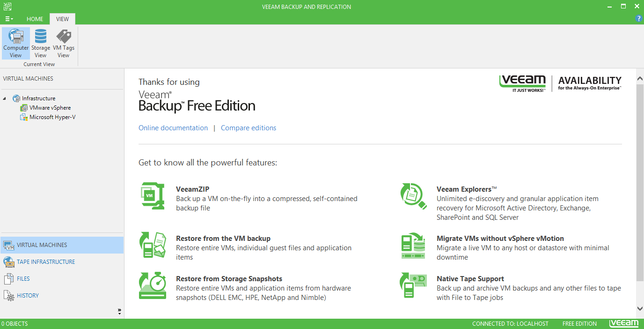Viewport: 644px width, 329px height.
Task: Open the application main menu dropdown
Action: (9, 19)
